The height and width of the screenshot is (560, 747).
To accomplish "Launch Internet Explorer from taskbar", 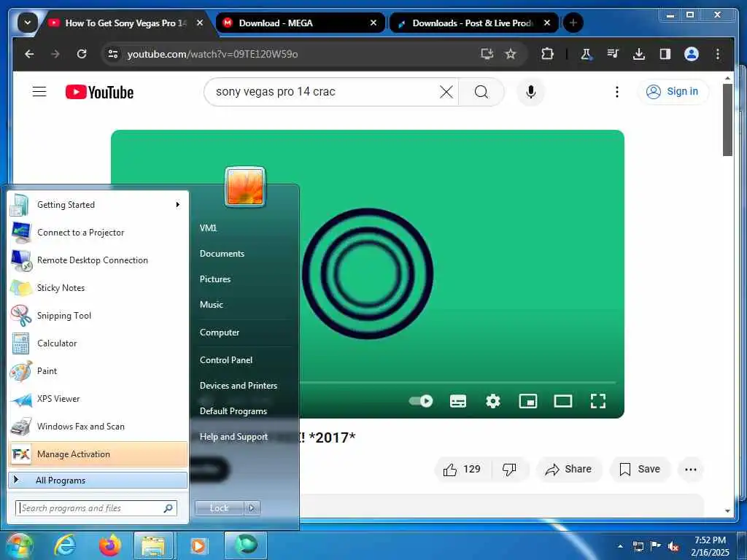I will pos(65,545).
